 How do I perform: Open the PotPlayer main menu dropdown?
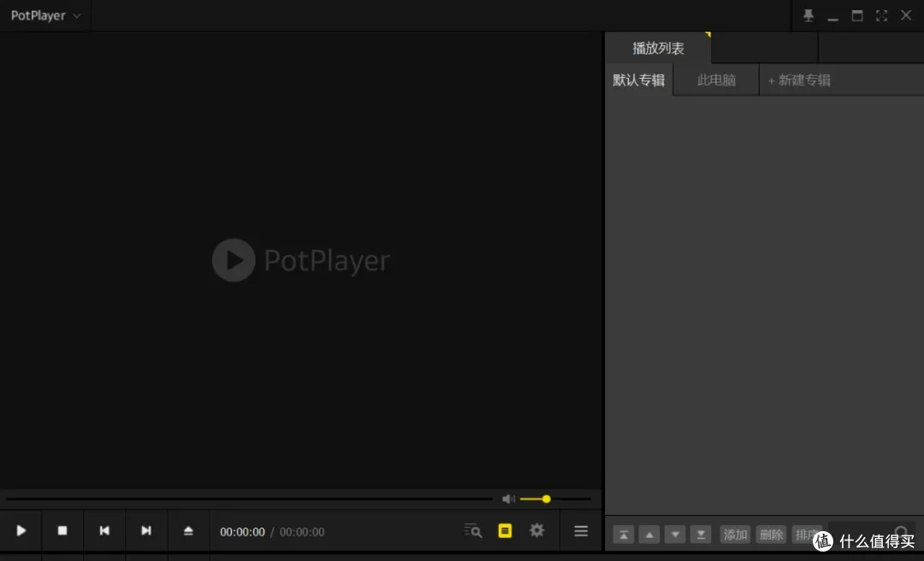[45, 16]
